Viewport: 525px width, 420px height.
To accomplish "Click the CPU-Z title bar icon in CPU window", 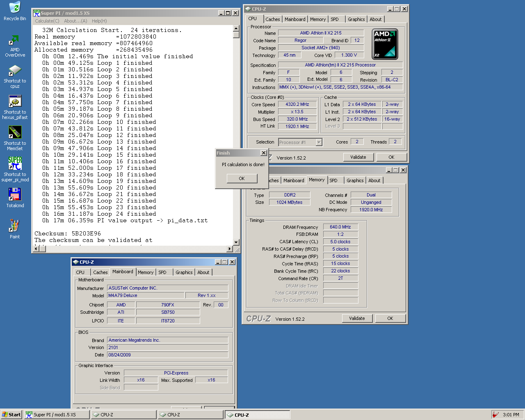I will (x=248, y=9).
